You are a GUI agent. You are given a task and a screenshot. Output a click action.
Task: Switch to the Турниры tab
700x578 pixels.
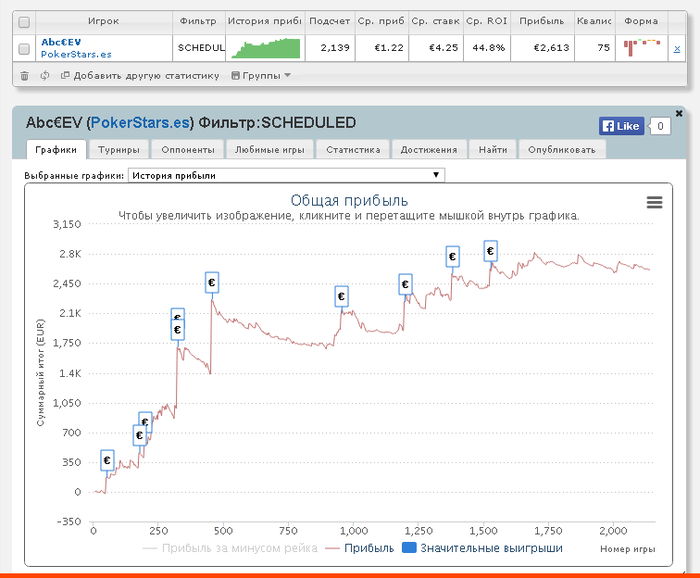[x=119, y=150]
